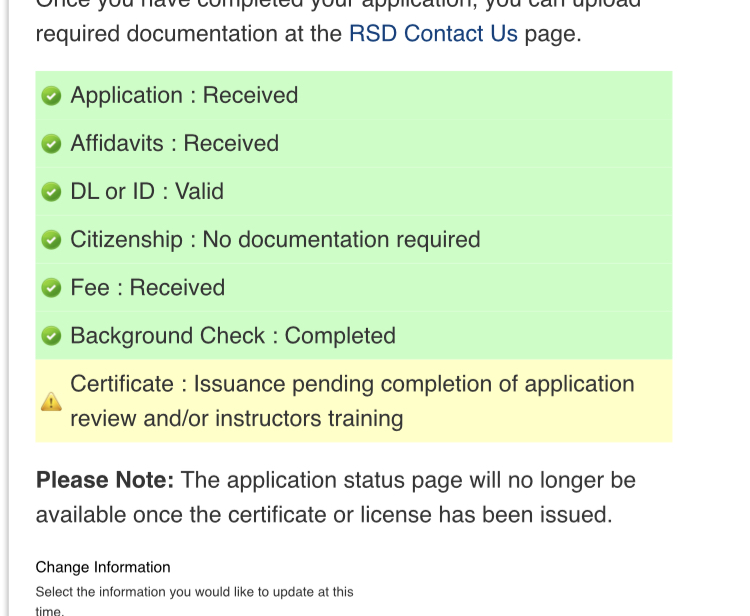Select the 'Affidavits : Received' status text
The width and height of the screenshot is (750, 616).
coord(174,144)
